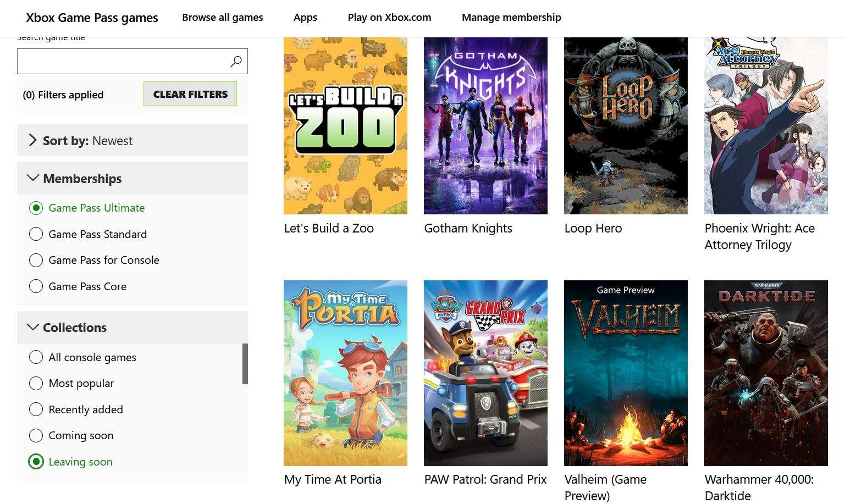The width and height of the screenshot is (845, 504).
Task: Click PAW Patrol: Grand Prix title
Action: coord(485,479)
